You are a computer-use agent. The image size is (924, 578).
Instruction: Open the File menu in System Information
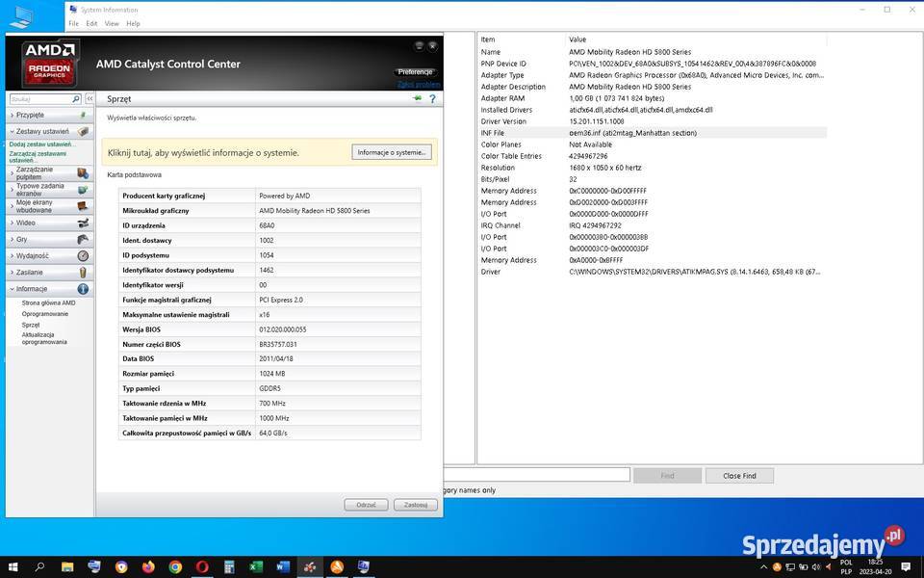tap(74, 23)
